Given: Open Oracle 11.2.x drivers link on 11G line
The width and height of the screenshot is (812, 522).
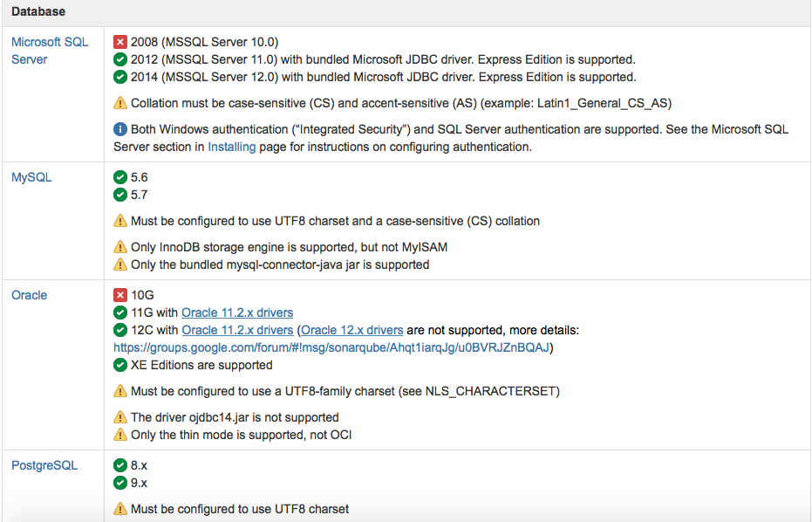Looking at the screenshot, I should click(x=237, y=313).
